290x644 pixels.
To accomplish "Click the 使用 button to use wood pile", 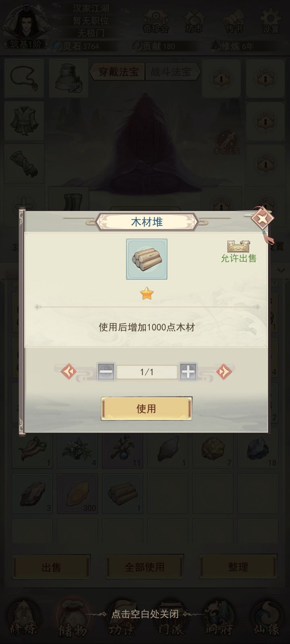I will click(x=146, y=409).
